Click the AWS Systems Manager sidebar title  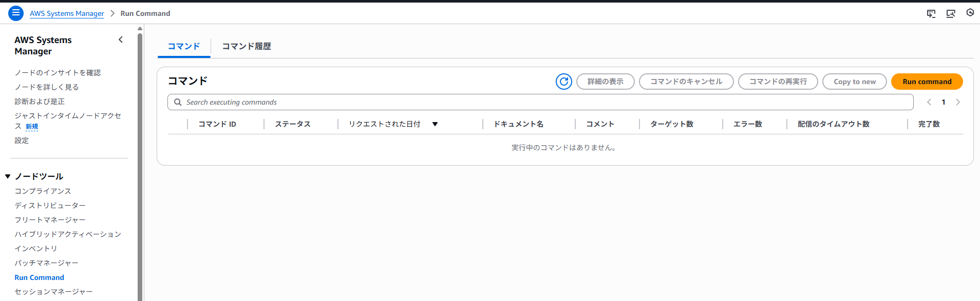click(x=43, y=46)
